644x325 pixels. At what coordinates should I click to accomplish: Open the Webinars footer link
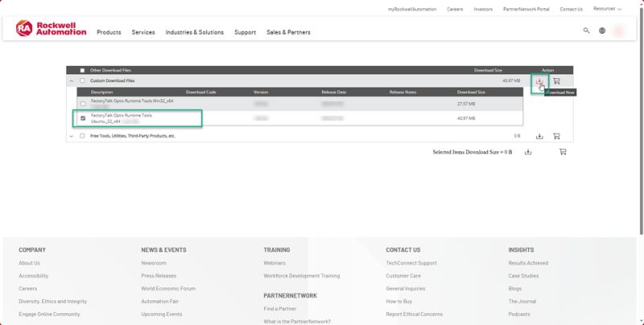click(275, 263)
